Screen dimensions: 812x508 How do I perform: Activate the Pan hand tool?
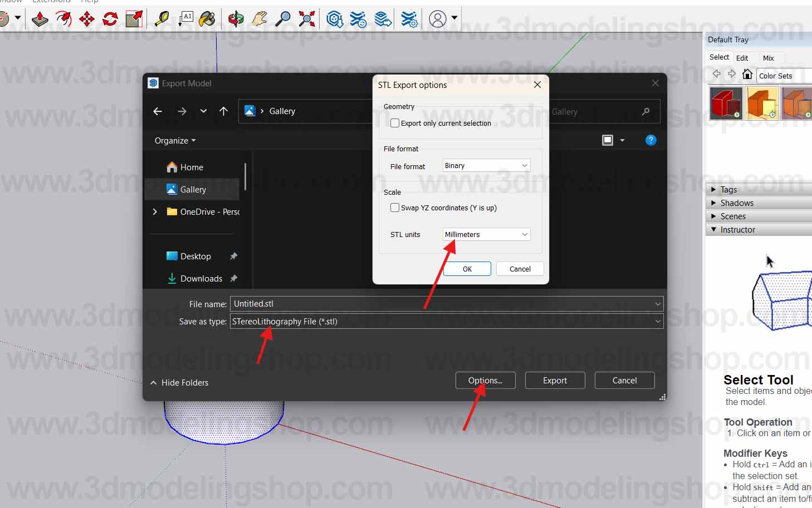pyautogui.click(x=259, y=19)
